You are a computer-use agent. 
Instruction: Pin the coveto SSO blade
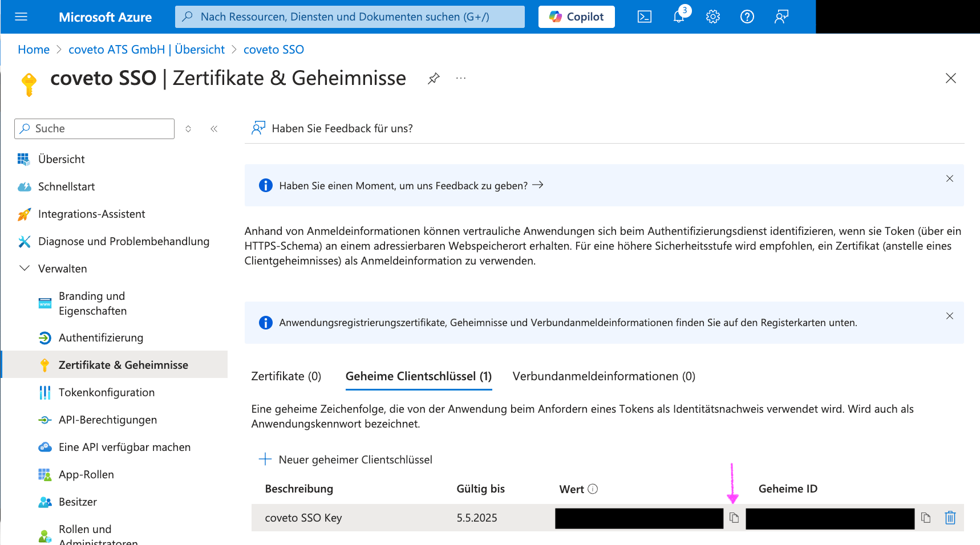pos(434,78)
